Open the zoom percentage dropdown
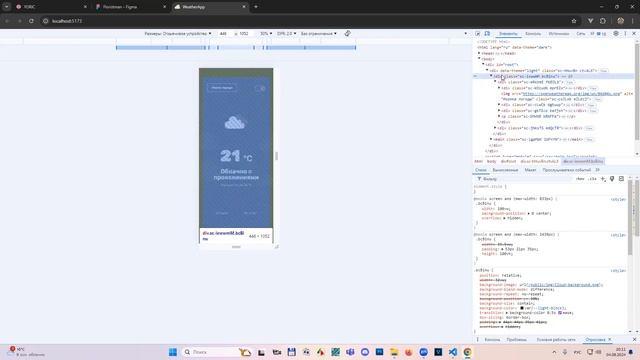 [266, 33]
